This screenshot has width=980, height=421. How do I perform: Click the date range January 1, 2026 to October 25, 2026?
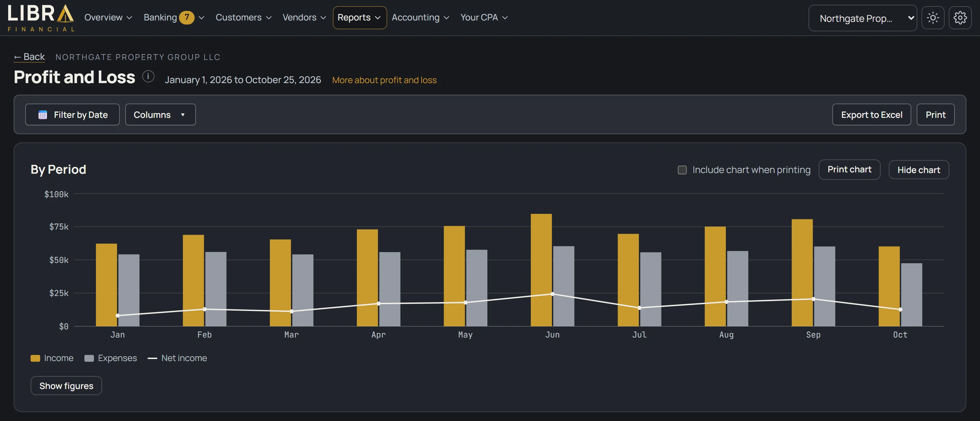(243, 80)
